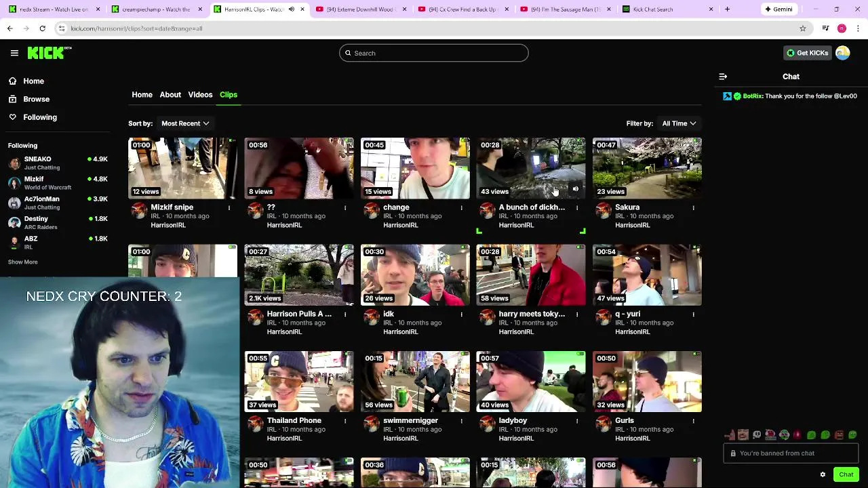Click the NEDX CRY COUNTER: 2 overlay text
Screen dimensions: 868x488
[x=104, y=296]
